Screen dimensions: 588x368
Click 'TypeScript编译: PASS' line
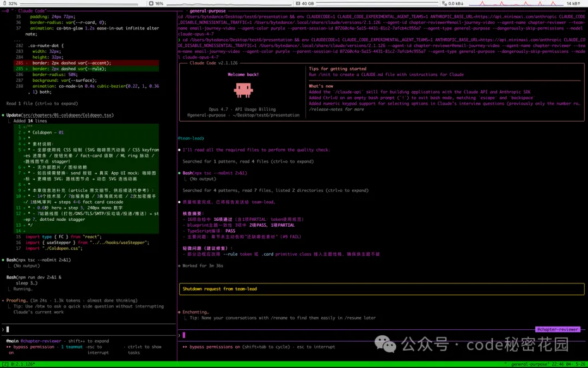(211, 231)
